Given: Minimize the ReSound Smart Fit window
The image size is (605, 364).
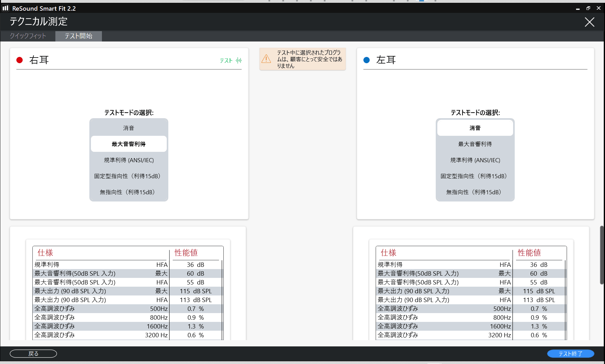Looking at the screenshot, I should click(578, 8).
